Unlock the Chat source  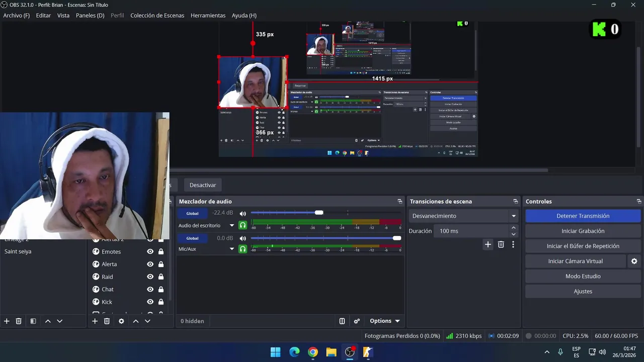point(161,289)
